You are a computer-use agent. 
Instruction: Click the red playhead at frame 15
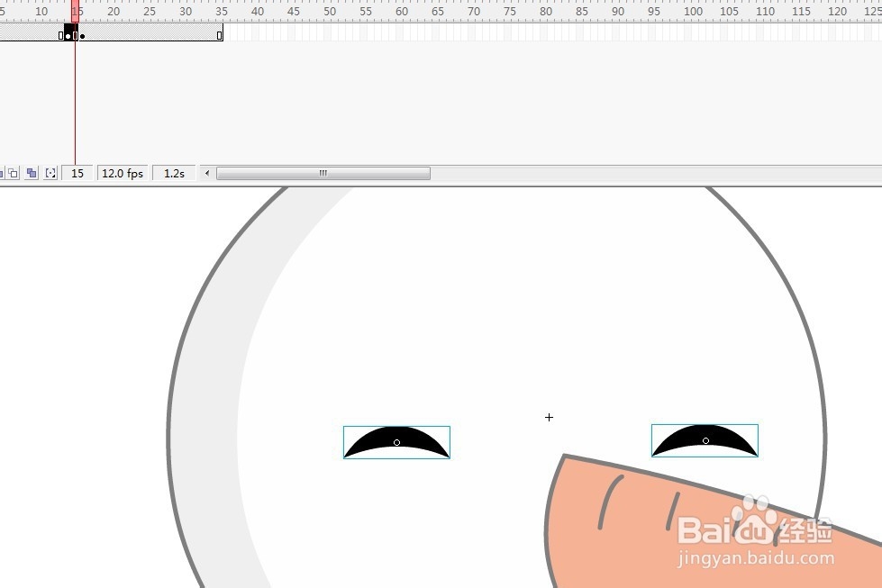coord(76,11)
